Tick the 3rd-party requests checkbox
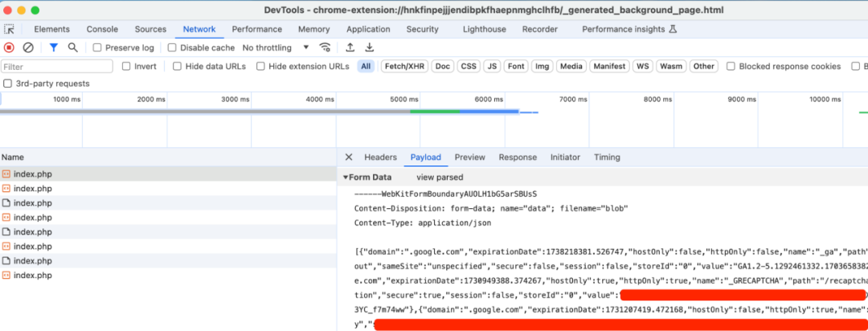This screenshot has height=331, width=868. click(x=8, y=84)
